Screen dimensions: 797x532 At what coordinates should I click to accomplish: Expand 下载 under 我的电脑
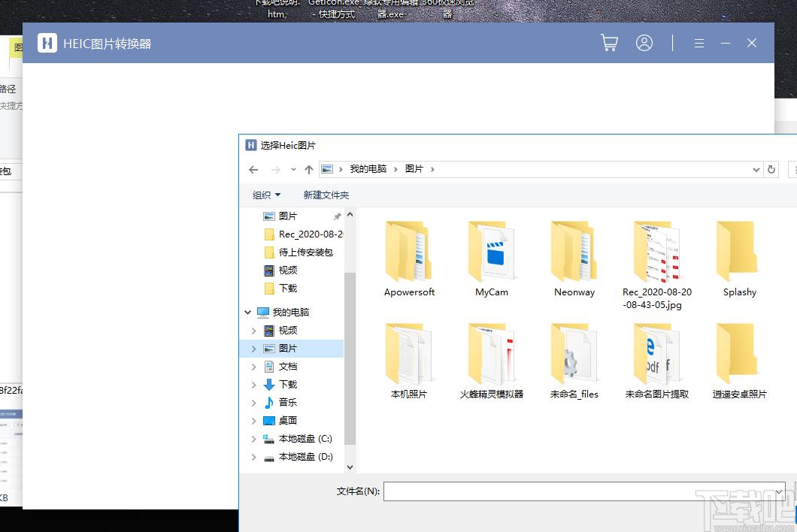(253, 385)
